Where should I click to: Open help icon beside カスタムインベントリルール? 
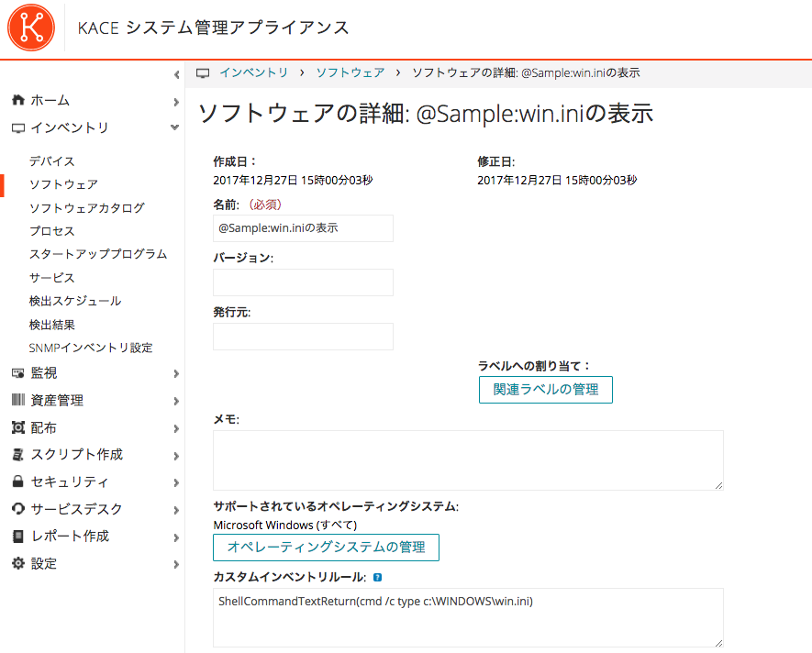point(377,578)
